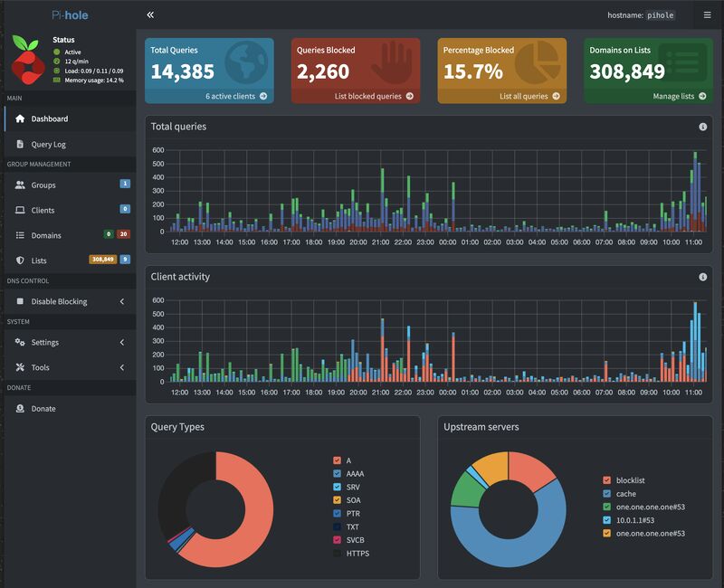This screenshot has height=588, width=724.
Task: Click the Dashboard home icon
Action: [20, 119]
